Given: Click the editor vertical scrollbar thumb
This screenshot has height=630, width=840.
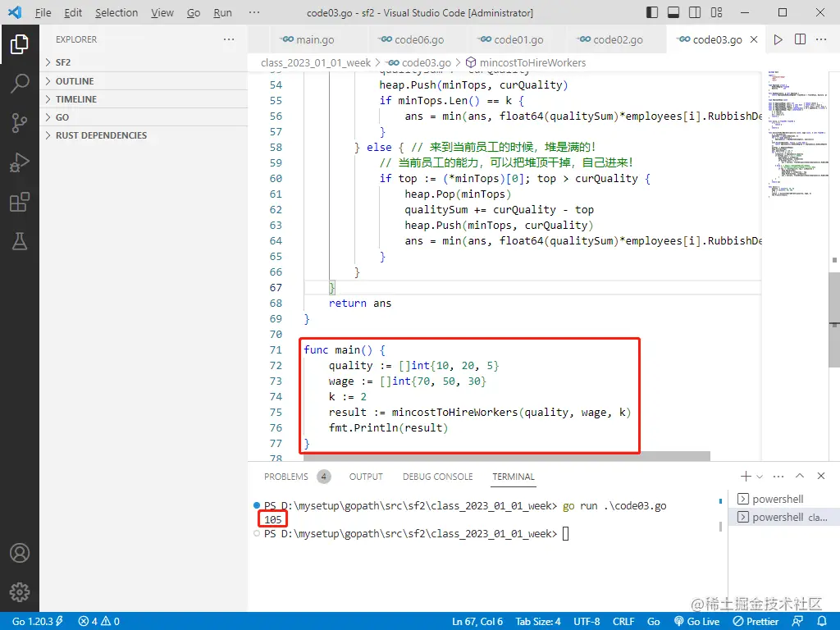Looking at the screenshot, I should click(834, 320).
